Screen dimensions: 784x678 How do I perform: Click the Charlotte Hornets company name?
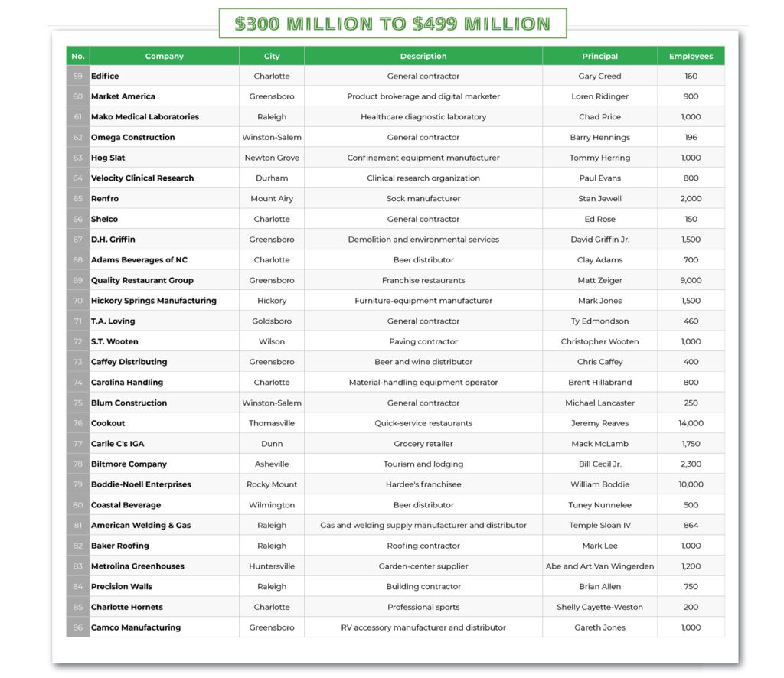coord(126,607)
